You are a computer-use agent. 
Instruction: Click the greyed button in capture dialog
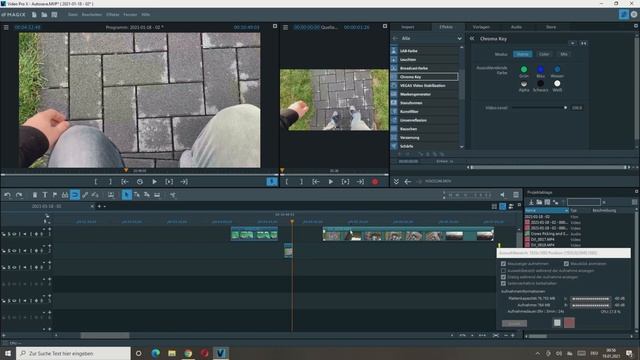[x=514, y=323]
